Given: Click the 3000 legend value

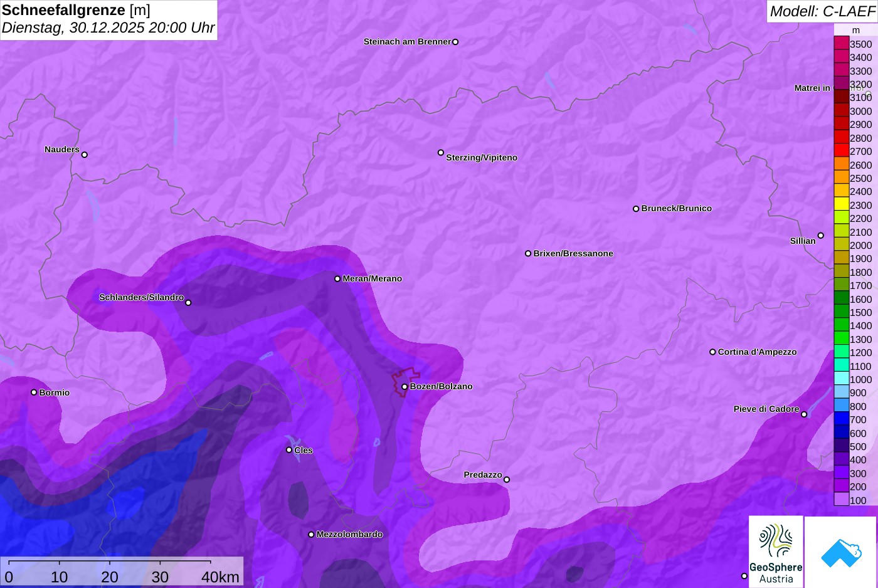Looking at the screenshot, I should (860, 111).
